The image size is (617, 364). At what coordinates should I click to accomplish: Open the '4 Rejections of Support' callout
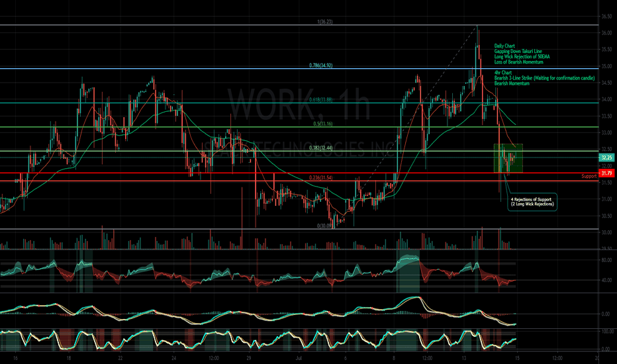[532, 202]
